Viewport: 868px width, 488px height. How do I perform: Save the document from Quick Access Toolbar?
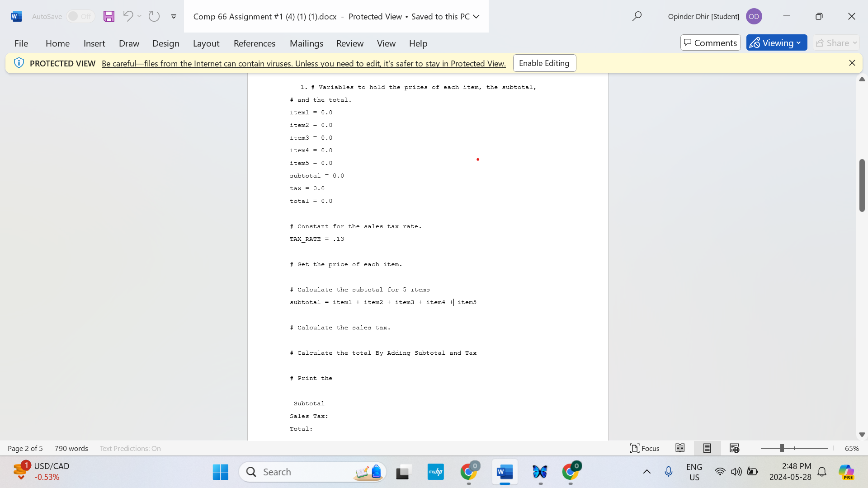tap(108, 16)
